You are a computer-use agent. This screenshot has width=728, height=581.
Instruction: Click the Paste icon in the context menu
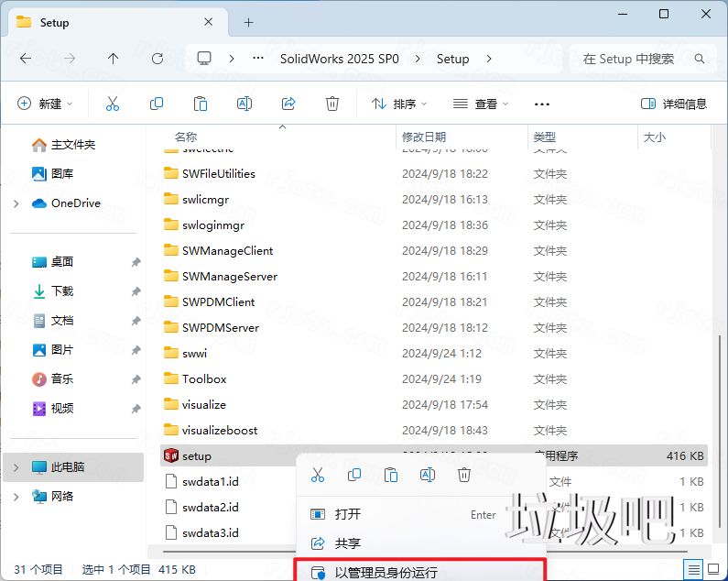pos(391,475)
